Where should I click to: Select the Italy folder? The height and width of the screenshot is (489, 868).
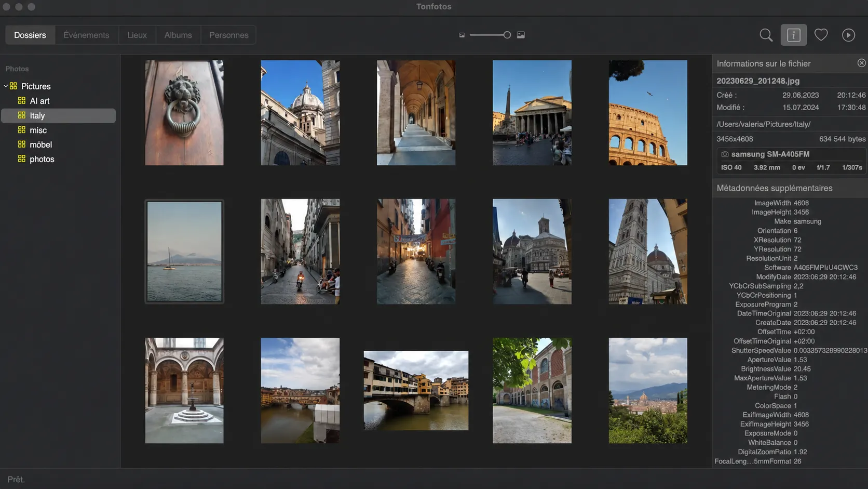click(x=58, y=115)
